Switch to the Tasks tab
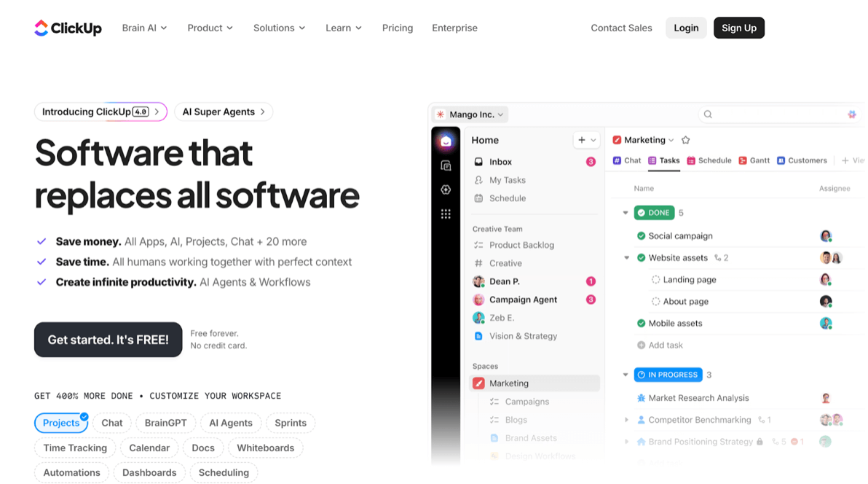 [x=663, y=161]
